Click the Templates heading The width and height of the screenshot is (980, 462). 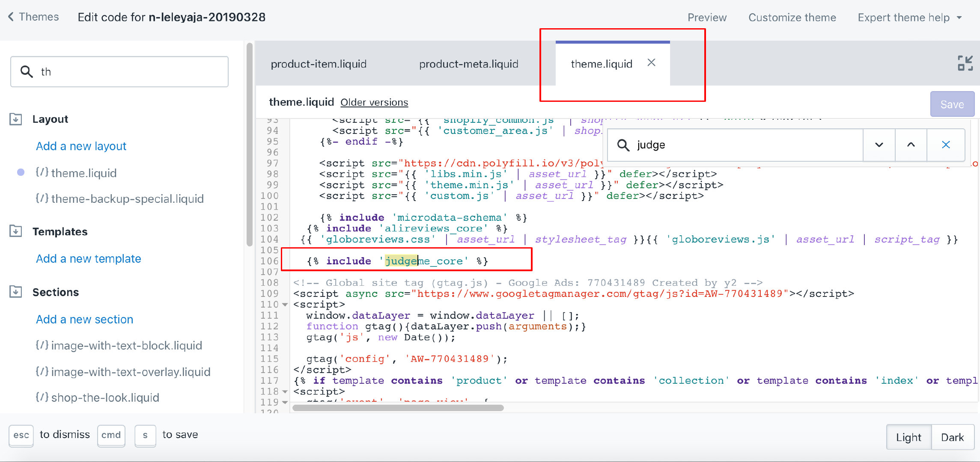point(60,231)
